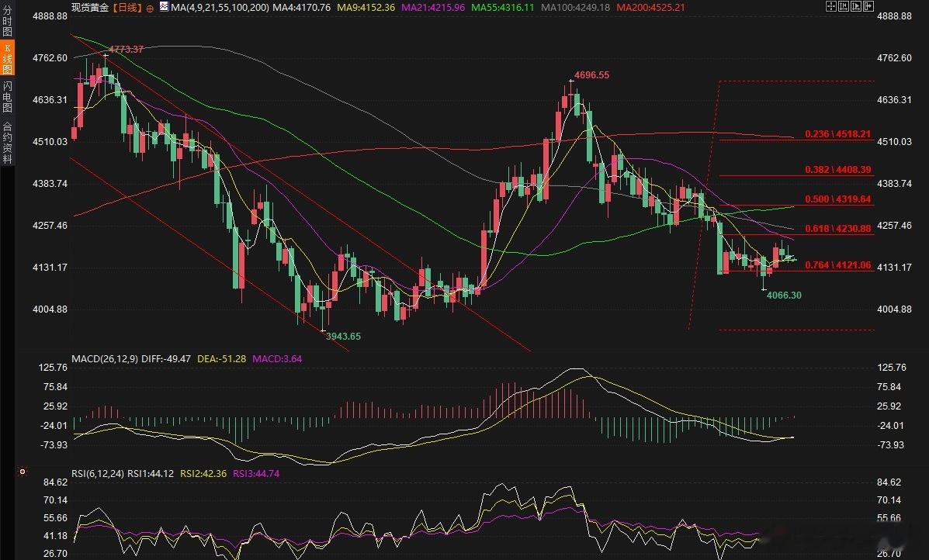
Task: Click the MA(4,9,21,55,100,200) indicator label
Action: pyautogui.click(x=219, y=8)
